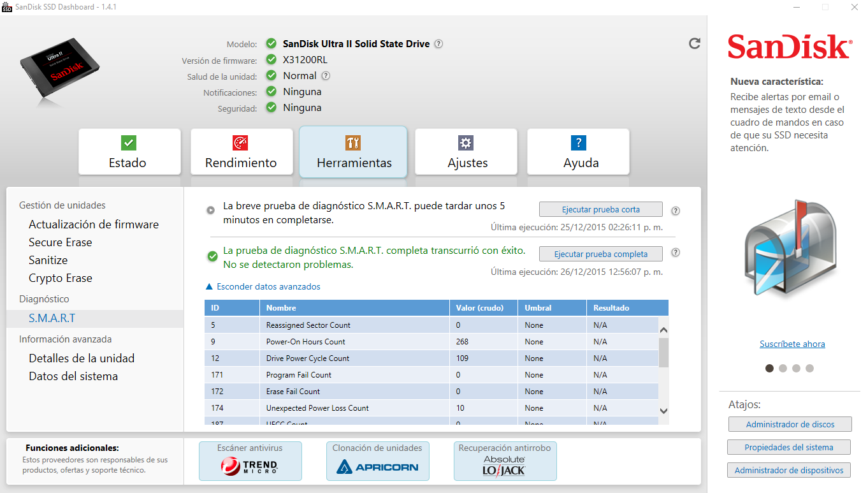Click the Suscríbete ahora link
868x493 pixels.
(792, 344)
